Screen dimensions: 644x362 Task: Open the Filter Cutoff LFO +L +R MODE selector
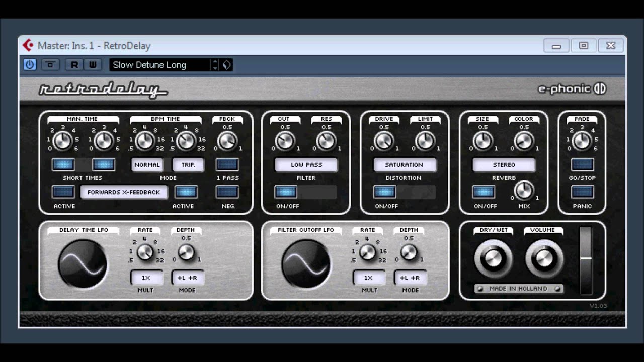tap(410, 278)
